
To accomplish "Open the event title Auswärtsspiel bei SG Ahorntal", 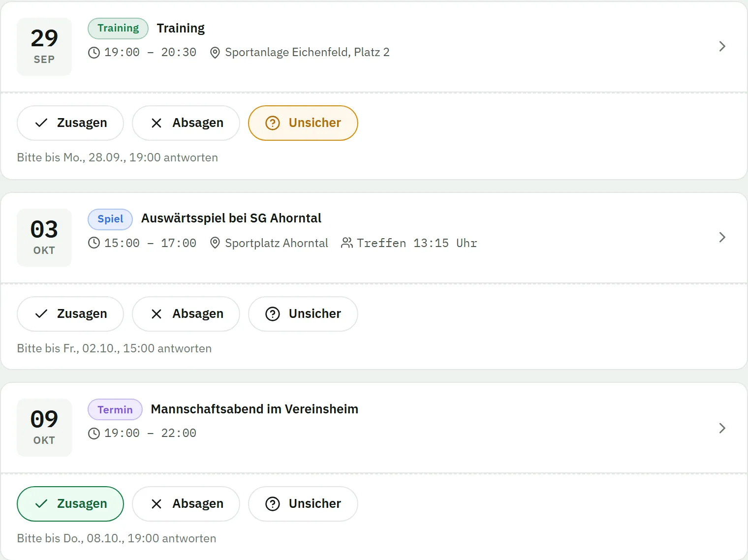I will [231, 218].
